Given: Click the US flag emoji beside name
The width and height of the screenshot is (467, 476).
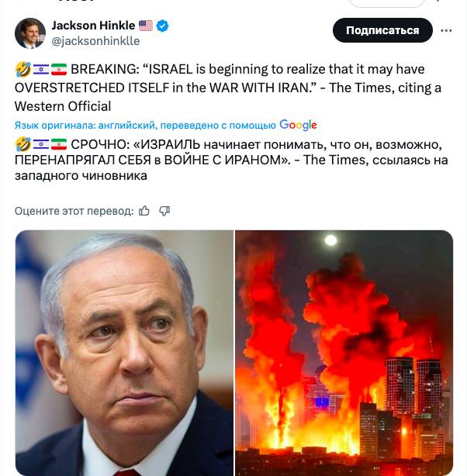Looking at the screenshot, I should point(146,26).
